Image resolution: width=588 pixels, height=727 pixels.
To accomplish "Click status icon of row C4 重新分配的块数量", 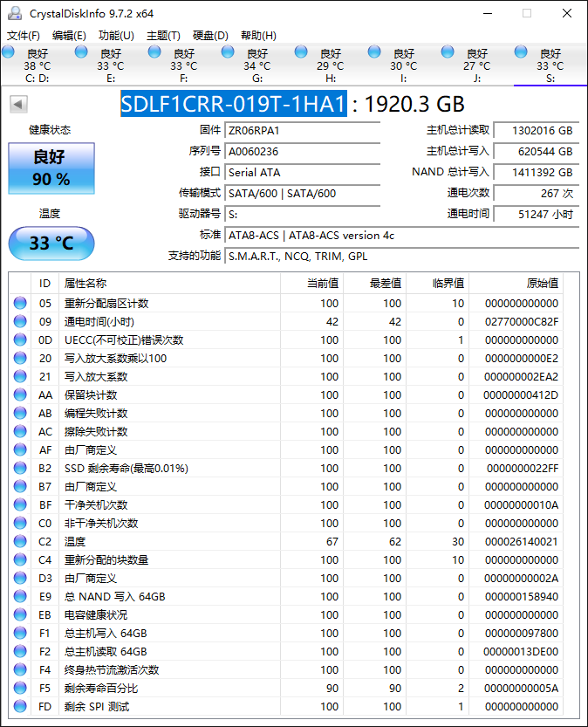I will pos(20,559).
